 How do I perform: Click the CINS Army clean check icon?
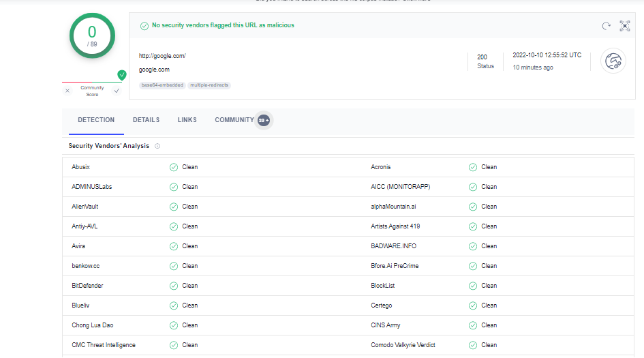pos(473,325)
